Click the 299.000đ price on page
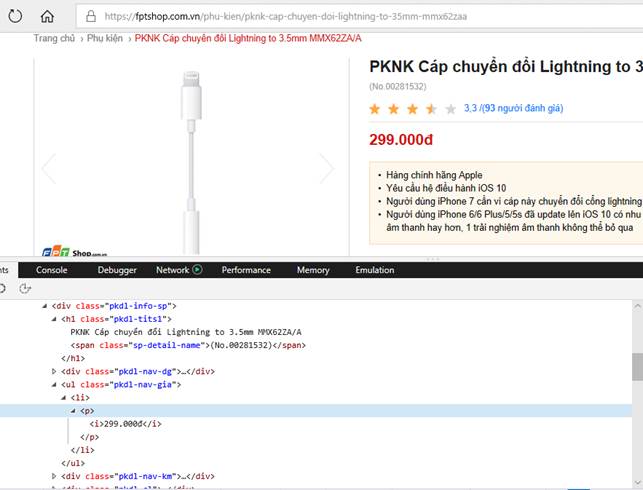The image size is (643, 490). coord(401,140)
